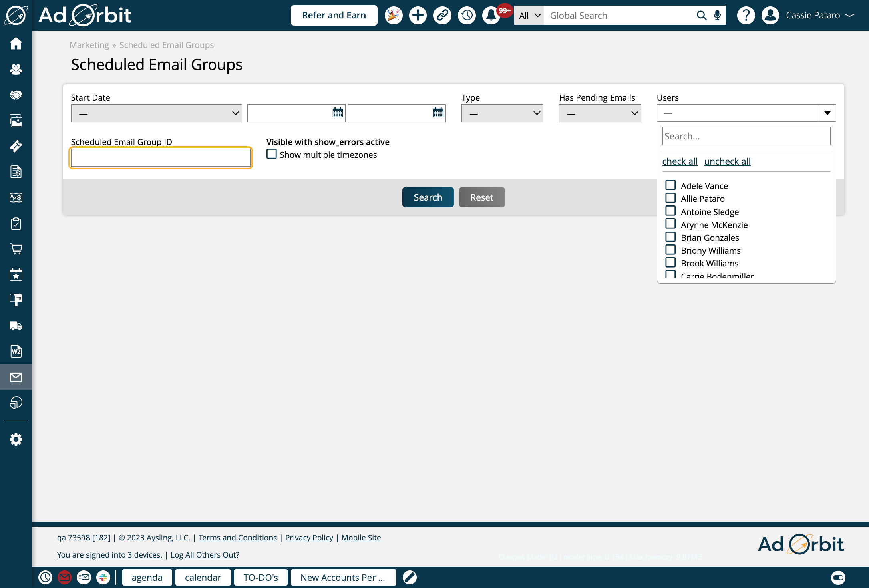
Task: Open the first start date calendar picker
Action: (338, 113)
